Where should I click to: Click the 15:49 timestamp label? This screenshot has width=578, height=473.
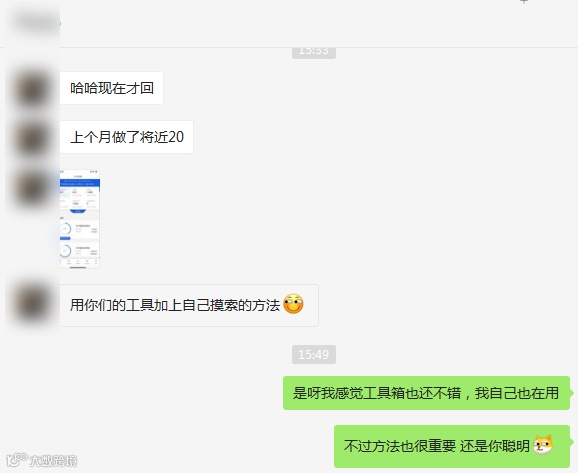tap(314, 355)
